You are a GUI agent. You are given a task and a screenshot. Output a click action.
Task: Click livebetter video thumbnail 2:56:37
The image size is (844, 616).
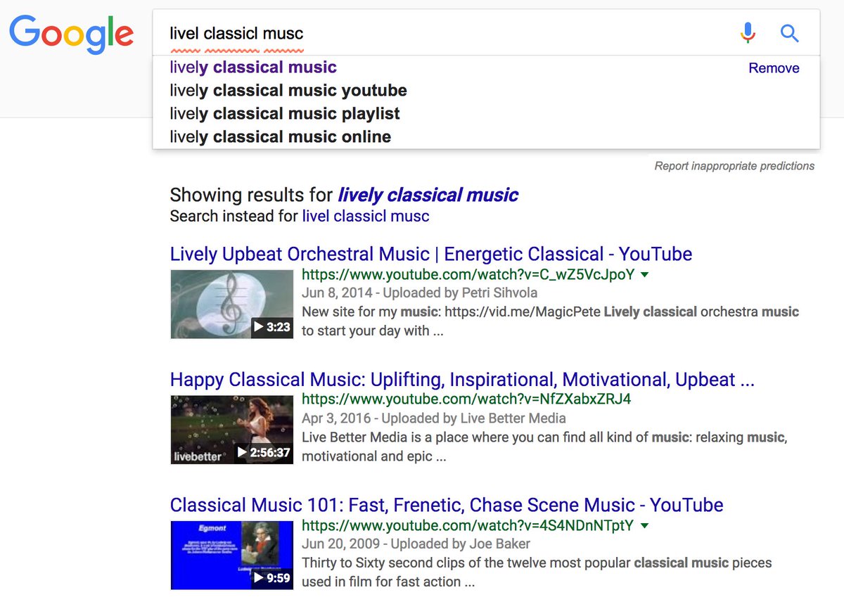pos(232,430)
